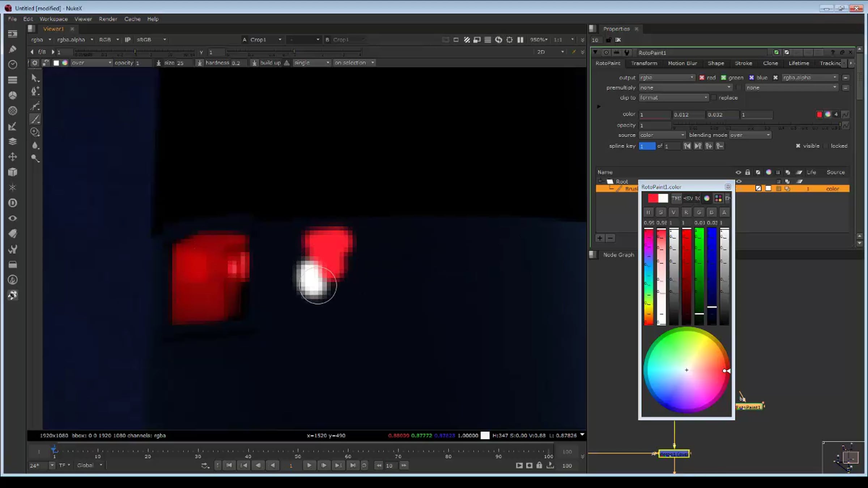
Task: Add new layer with plus button
Action: click(600, 238)
